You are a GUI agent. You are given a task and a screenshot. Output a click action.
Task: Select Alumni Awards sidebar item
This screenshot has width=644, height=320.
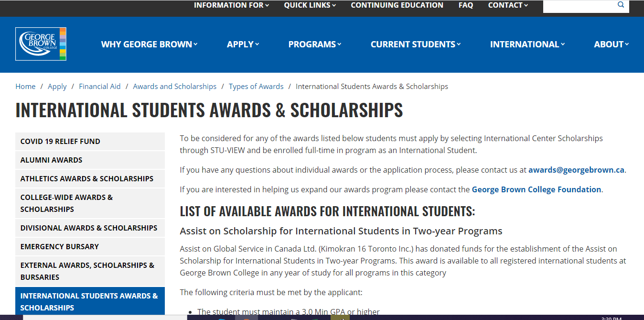tap(90, 160)
